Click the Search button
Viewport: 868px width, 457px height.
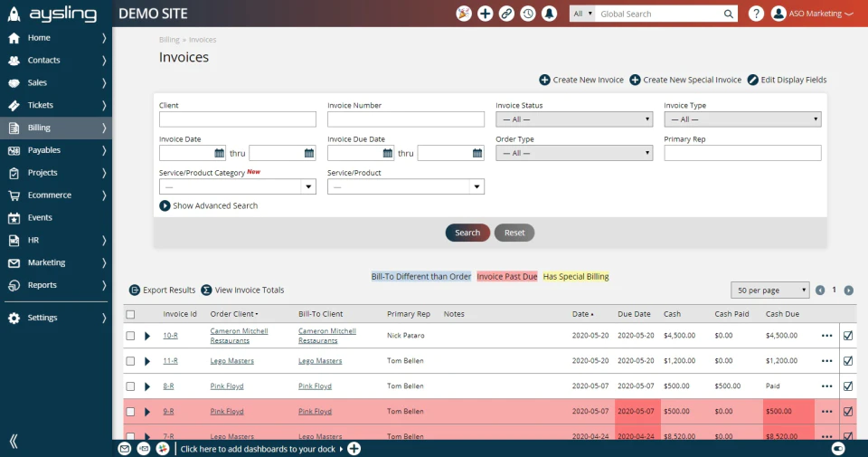[467, 233]
